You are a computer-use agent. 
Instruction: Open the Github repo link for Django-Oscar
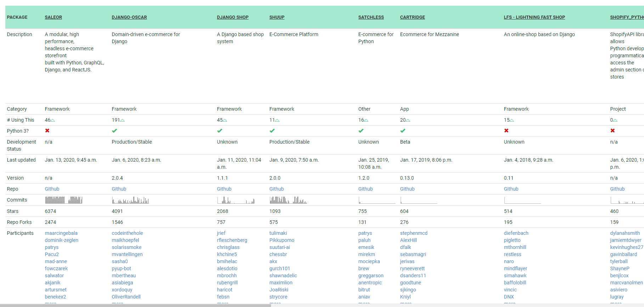click(119, 189)
